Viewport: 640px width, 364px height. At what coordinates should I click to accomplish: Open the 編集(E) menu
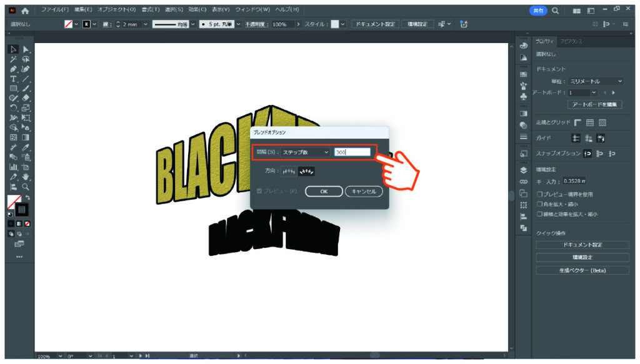point(83,9)
